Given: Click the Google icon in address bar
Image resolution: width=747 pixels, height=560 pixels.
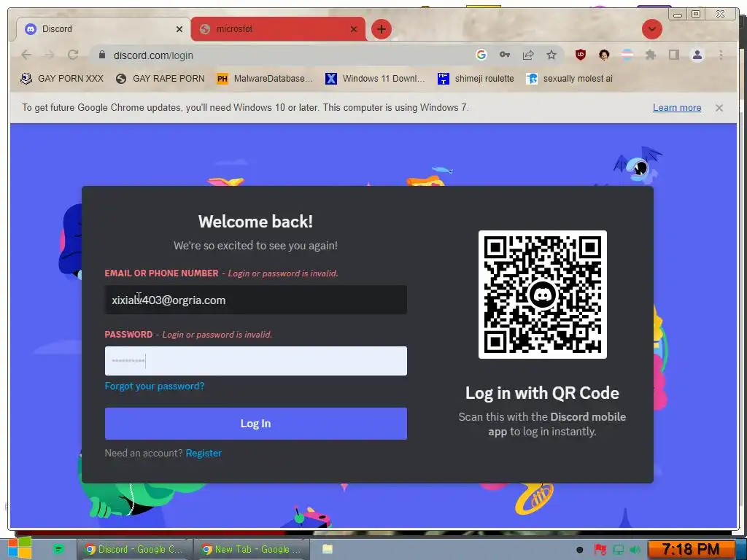Looking at the screenshot, I should 481,55.
